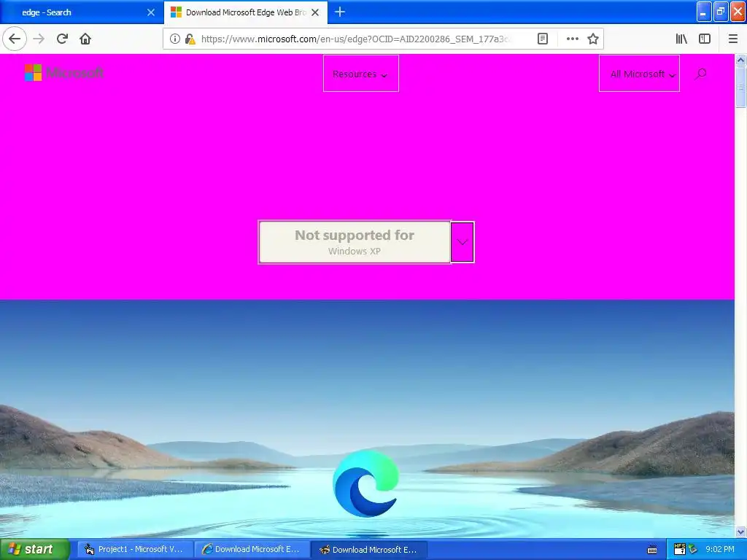This screenshot has height=560, width=747.
Task: Click the address bar URL field
Action: pos(355,39)
